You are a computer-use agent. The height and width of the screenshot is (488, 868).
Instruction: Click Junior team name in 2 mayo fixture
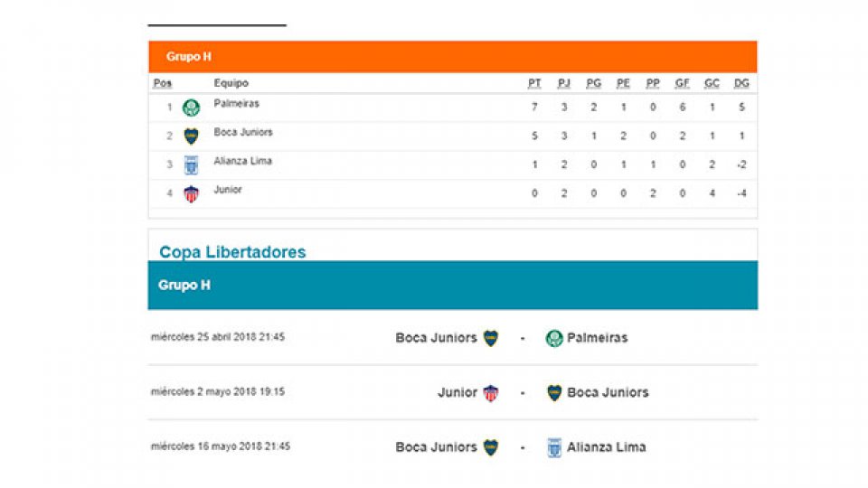click(457, 392)
